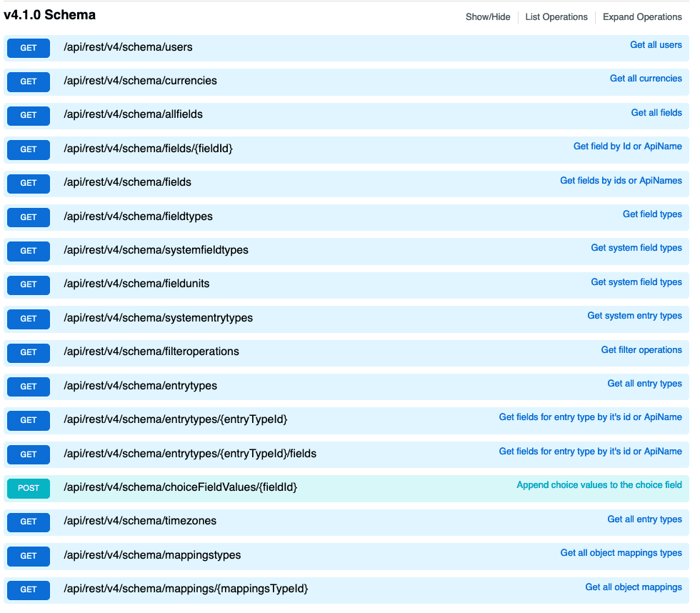Click the 'Get all object mappings' description
The width and height of the screenshot is (700, 613).
[634, 587]
